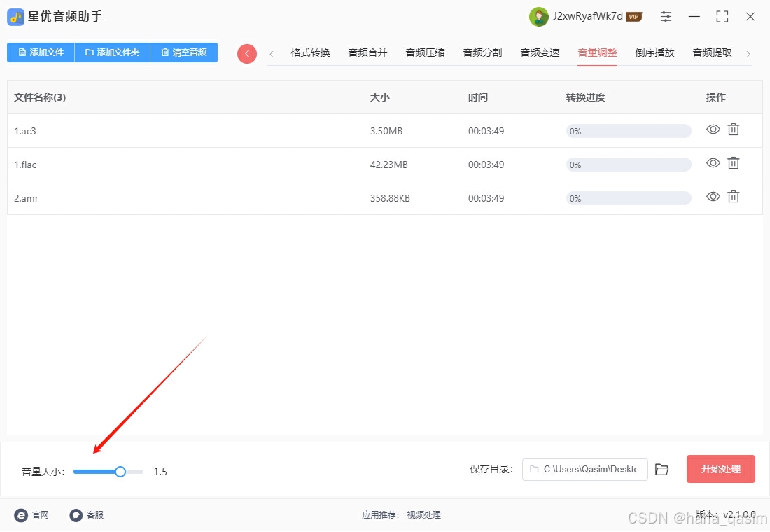Click the username J2xwRyafWk7d
The width and height of the screenshot is (770, 532).
[588, 16]
